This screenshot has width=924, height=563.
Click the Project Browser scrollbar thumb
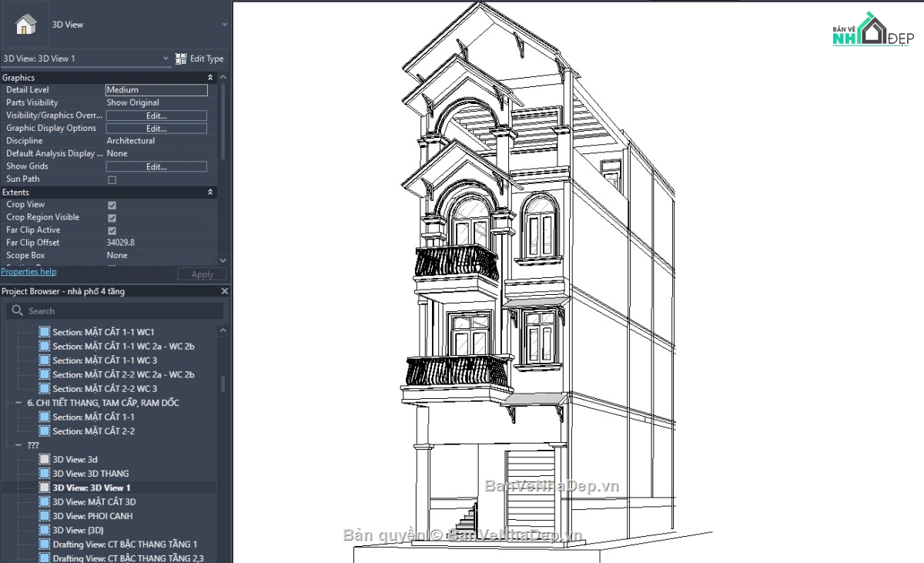223,384
